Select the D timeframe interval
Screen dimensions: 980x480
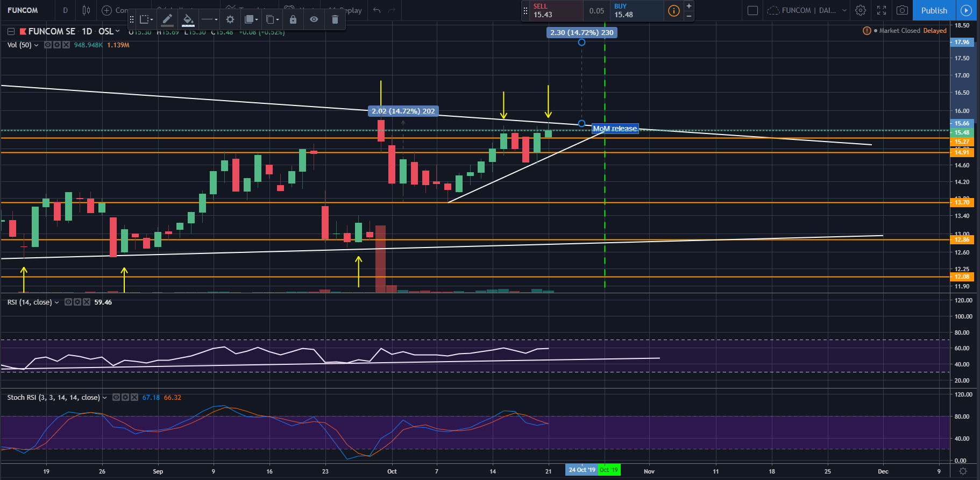[x=66, y=10]
